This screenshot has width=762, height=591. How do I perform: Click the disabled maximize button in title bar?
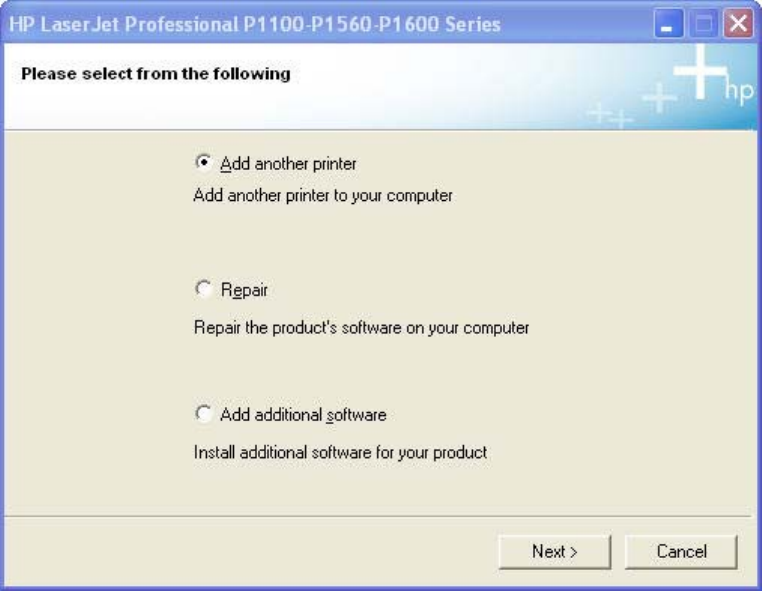pyautogui.click(x=704, y=23)
